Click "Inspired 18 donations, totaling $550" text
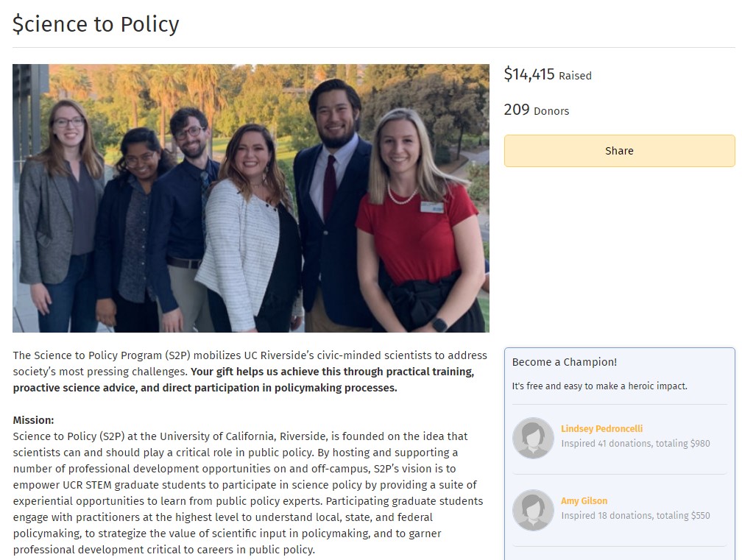This screenshot has height=560, width=742. 635,516
